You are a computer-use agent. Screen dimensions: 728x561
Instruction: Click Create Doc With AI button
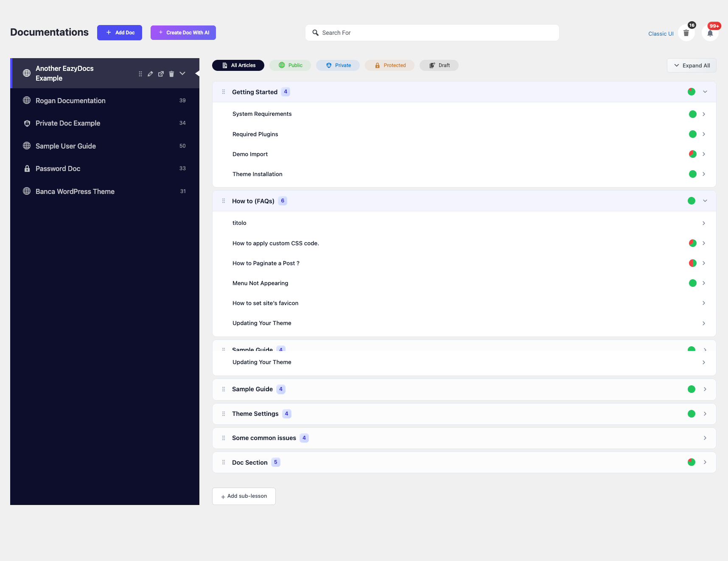pos(183,33)
